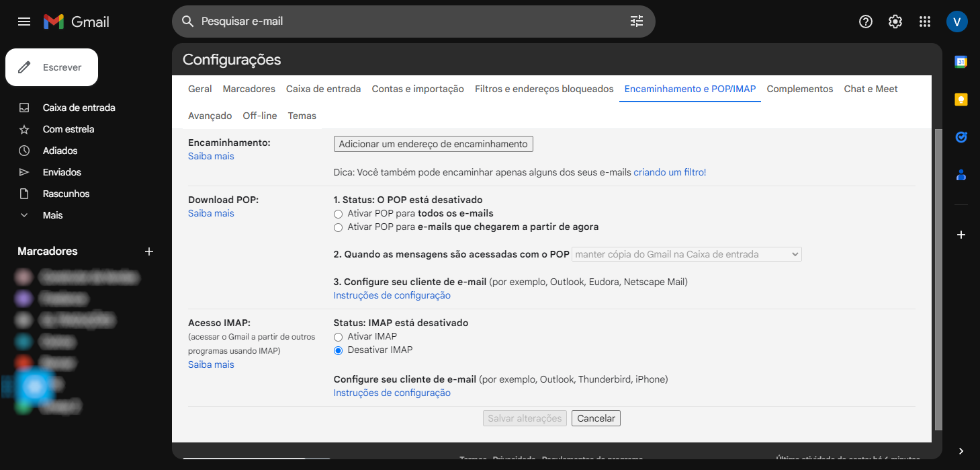Switch to Temas tab
980x470 pixels.
[302, 116]
